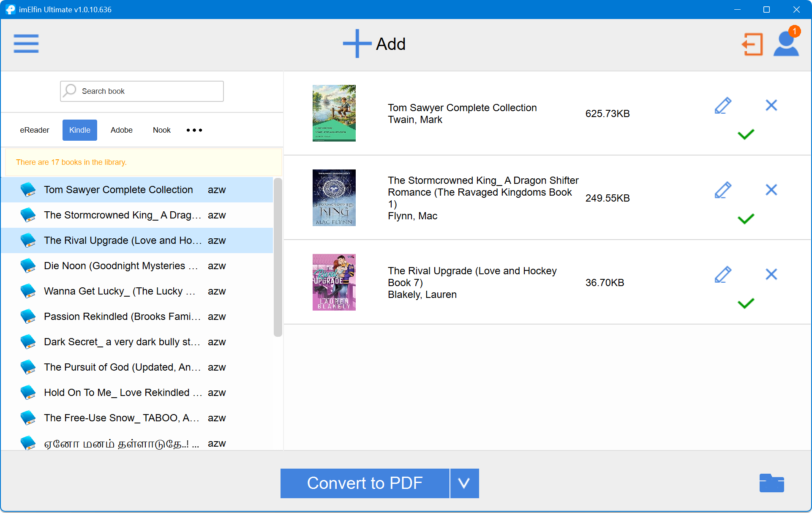Click book icon beside Die Noon
812x513 pixels.
coord(28,266)
